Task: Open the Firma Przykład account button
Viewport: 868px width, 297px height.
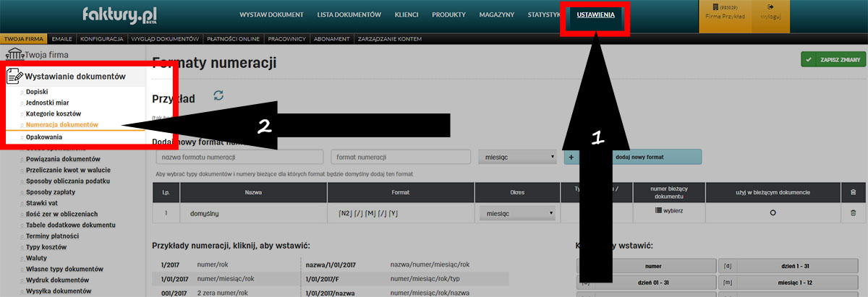Action: (x=726, y=17)
